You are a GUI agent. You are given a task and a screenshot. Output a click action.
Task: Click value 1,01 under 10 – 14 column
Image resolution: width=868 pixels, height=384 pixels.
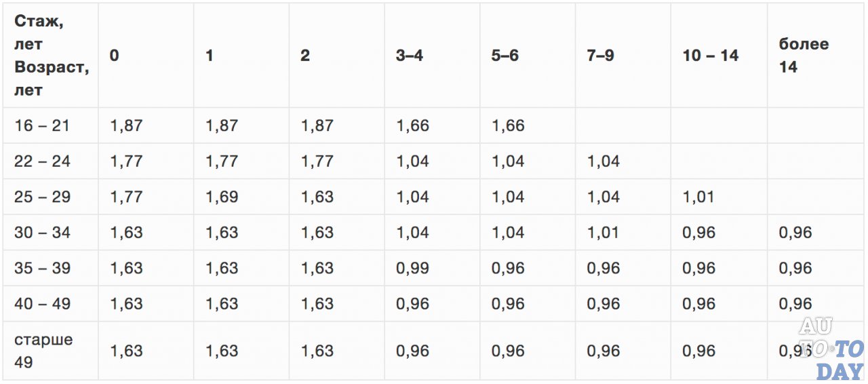(698, 197)
